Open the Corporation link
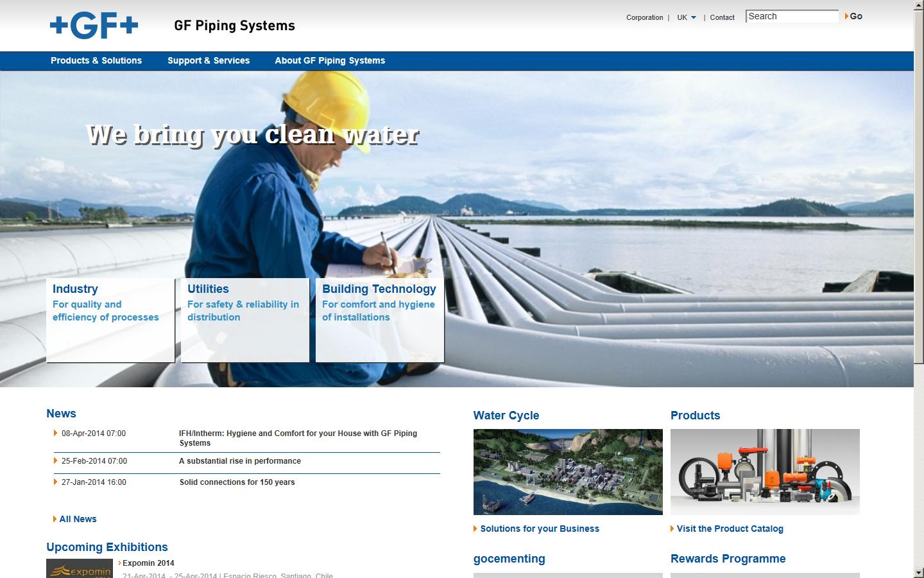924x578 pixels. tap(644, 17)
